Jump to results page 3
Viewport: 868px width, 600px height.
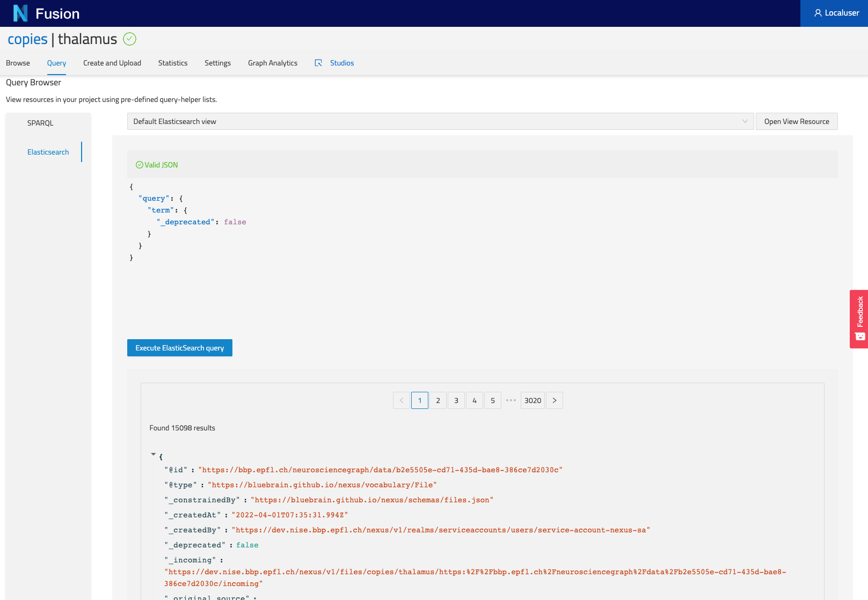click(456, 400)
